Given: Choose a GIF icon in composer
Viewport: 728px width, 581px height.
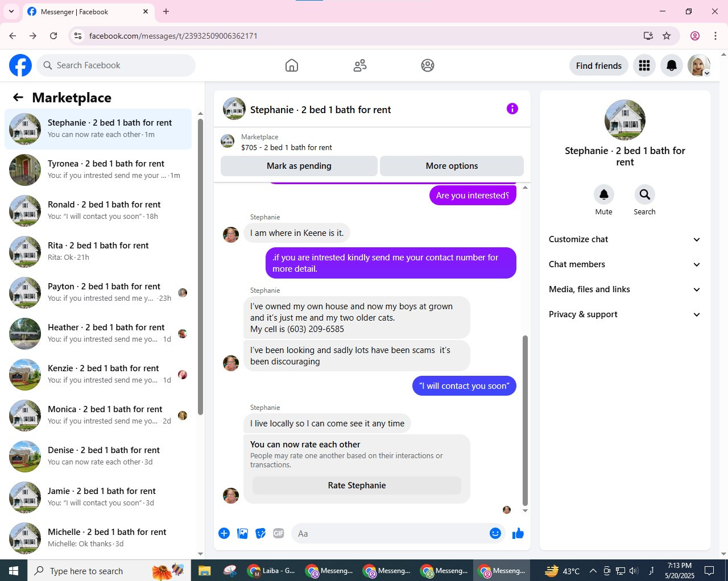Looking at the screenshot, I should click(x=279, y=533).
